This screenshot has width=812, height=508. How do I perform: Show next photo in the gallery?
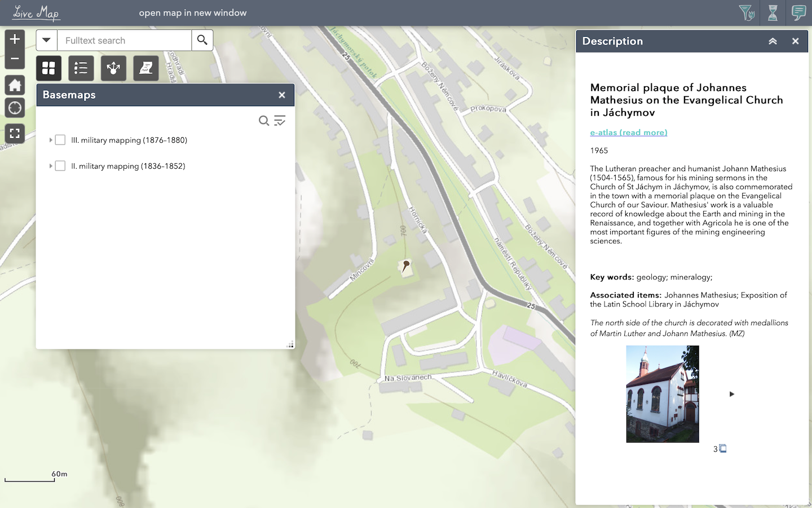click(731, 394)
